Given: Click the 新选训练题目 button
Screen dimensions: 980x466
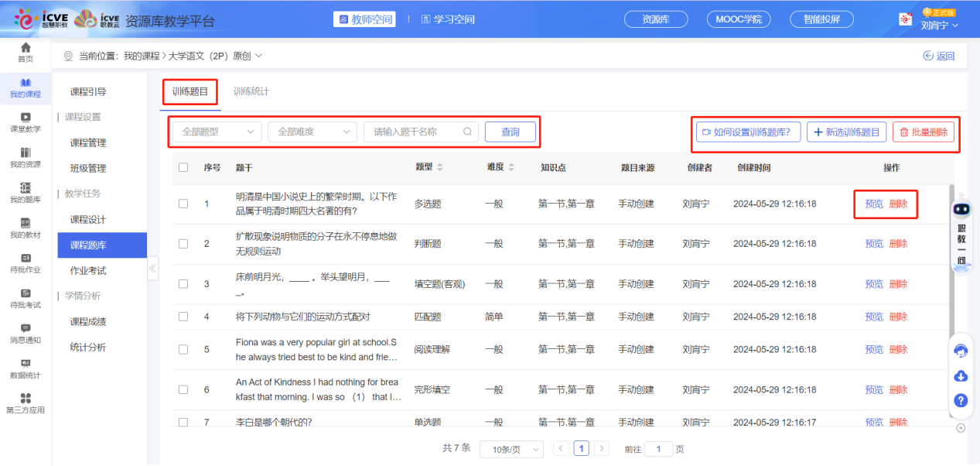Looking at the screenshot, I should pyautogui.click(x=846, y=132).
